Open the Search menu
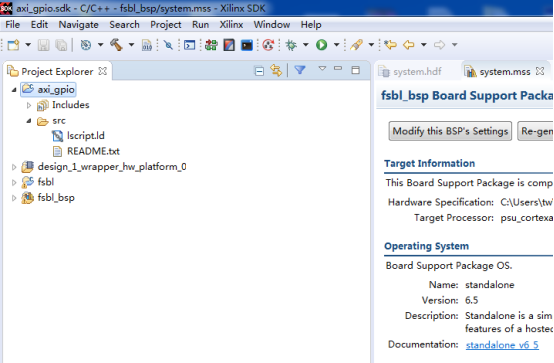 point(124,25)
